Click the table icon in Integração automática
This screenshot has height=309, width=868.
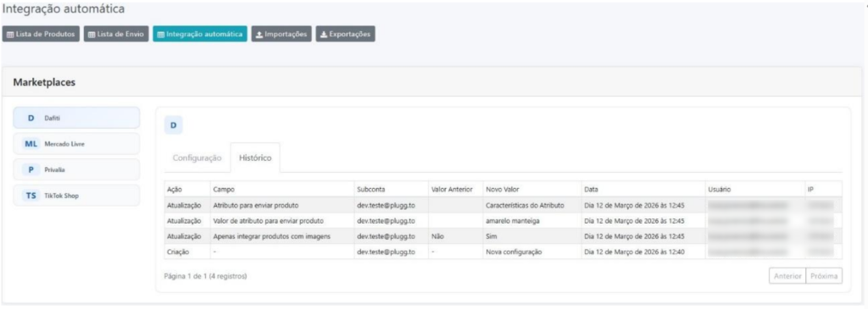click(160, 34)
